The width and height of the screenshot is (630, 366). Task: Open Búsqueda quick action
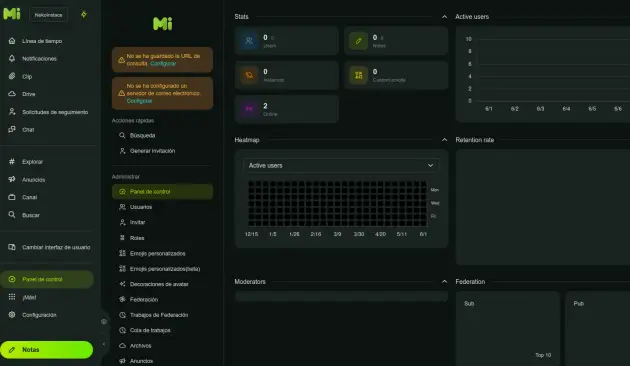pyautogui.click(x=142, y=135)
